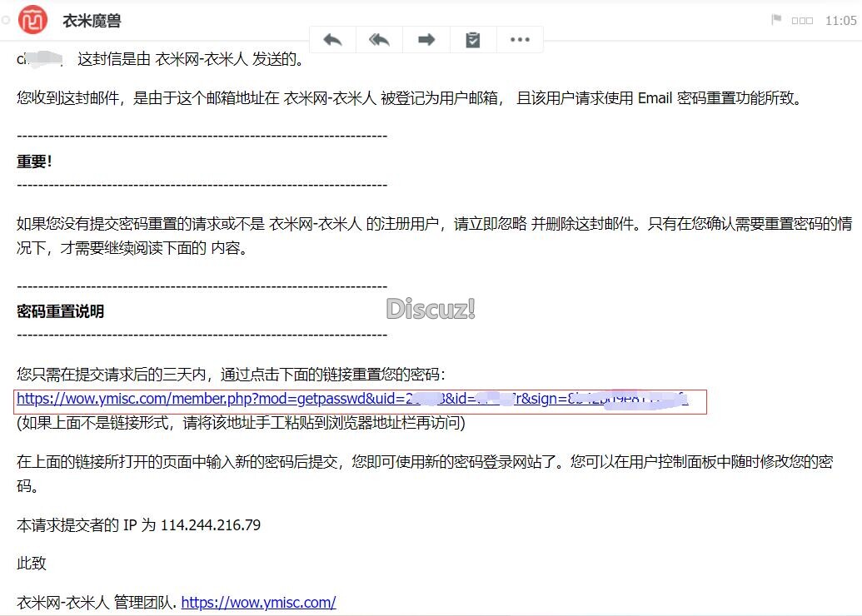Click the 此致 closing text

pos(32,564)
